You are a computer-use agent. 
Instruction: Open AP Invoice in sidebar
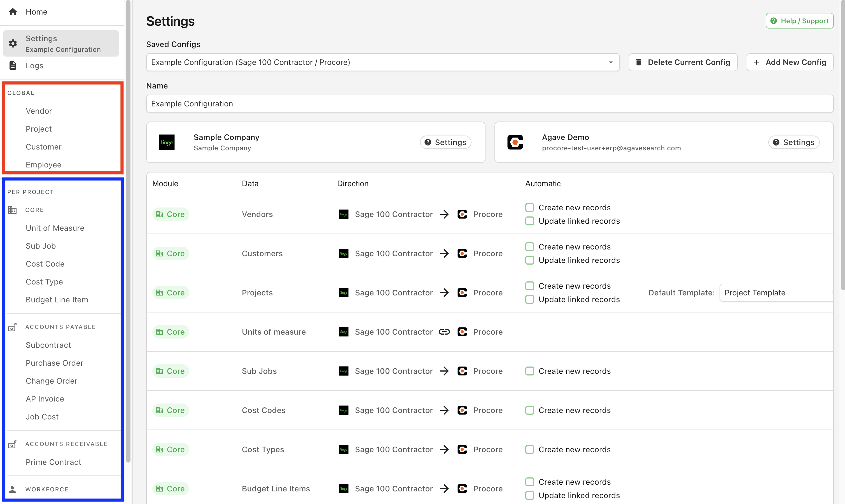[x=45, y=399]
